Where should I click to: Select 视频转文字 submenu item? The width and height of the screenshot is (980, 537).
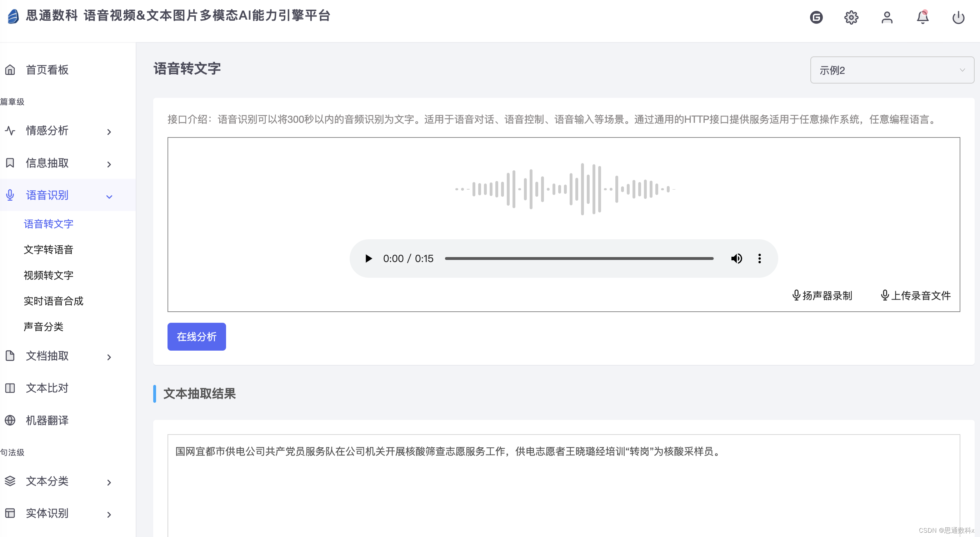pos(48,275)
